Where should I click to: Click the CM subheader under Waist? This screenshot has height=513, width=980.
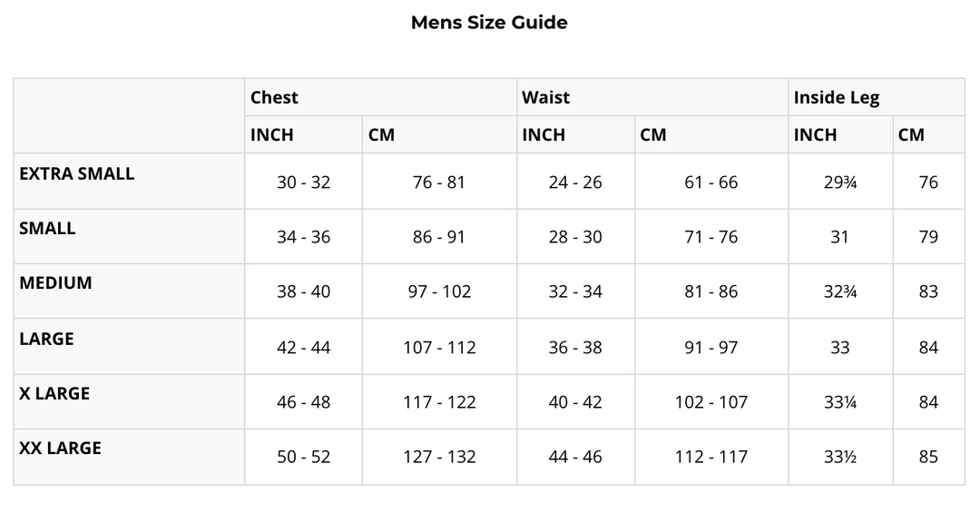[x=653, y=135]
